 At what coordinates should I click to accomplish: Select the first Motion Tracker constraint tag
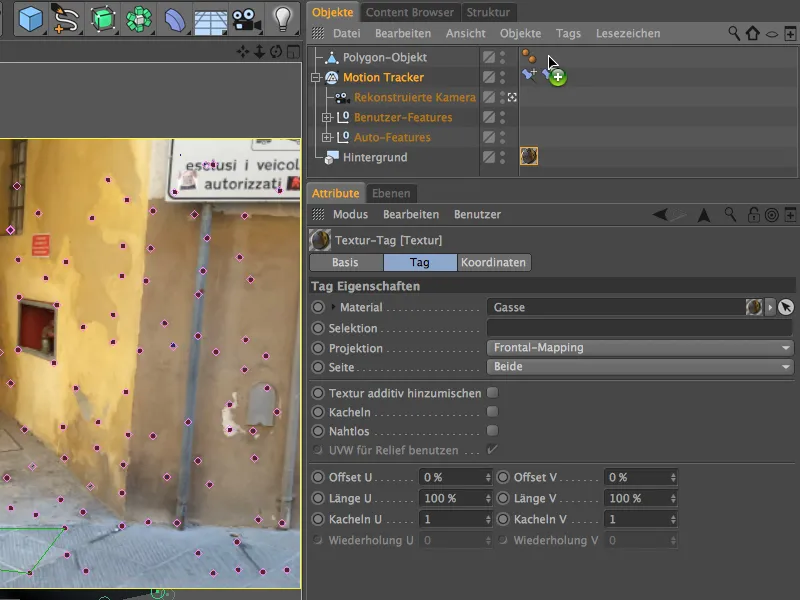click(x=529, y=76)
